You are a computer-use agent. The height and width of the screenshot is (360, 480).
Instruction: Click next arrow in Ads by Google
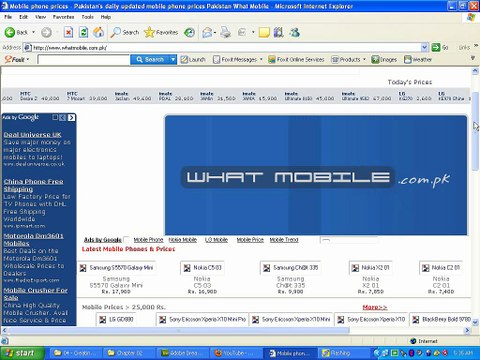71,117
